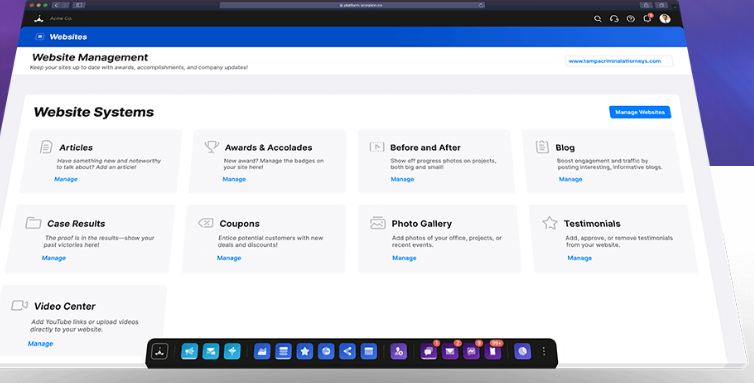The width and height of the screenshot is (754, 383).
Task: Click the Testimonials star icon
Action: point(550,223)
